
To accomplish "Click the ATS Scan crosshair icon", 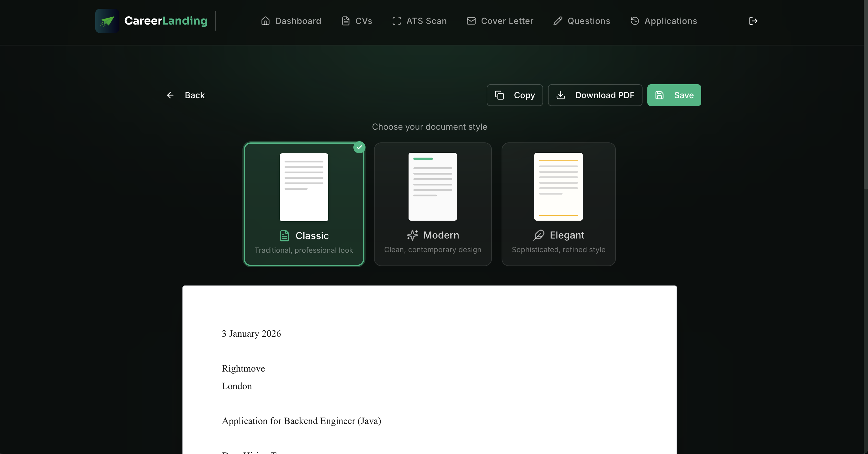I will (x=396, y=21).
